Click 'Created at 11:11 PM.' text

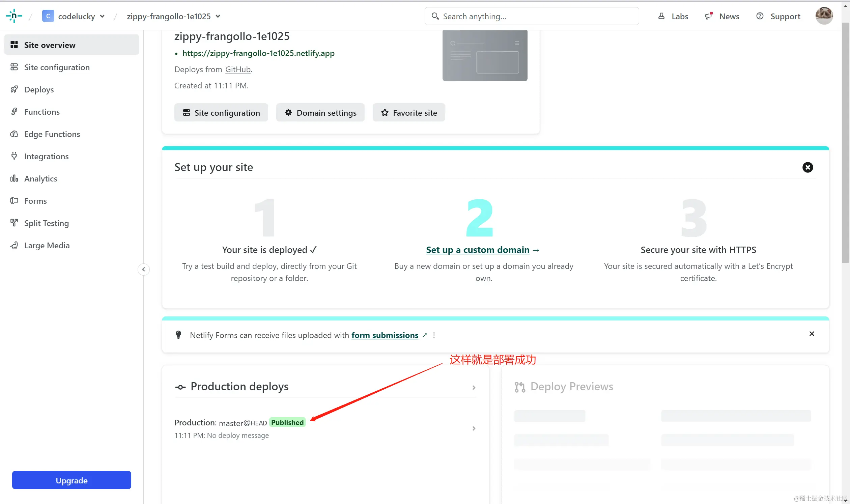pos(211,86)
